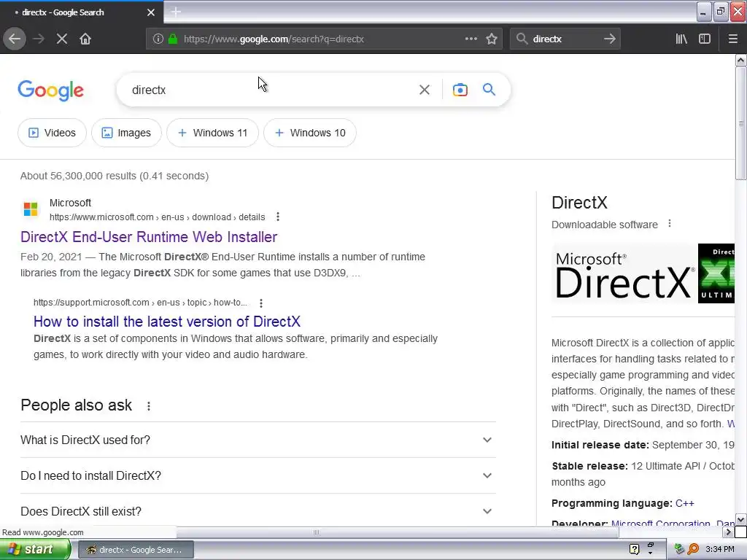
Task: Click the Microsoft source name above first result
Action: [x=70, y=203]
